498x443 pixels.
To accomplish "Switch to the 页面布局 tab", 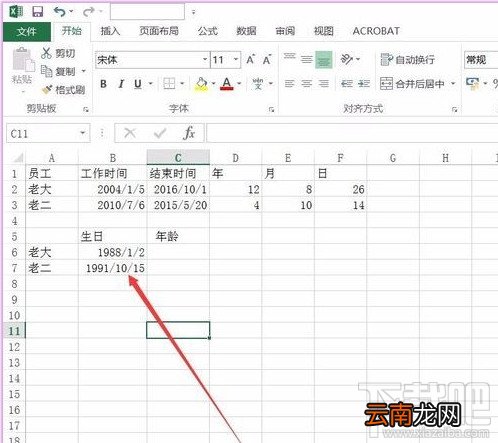I will point(159,31).
